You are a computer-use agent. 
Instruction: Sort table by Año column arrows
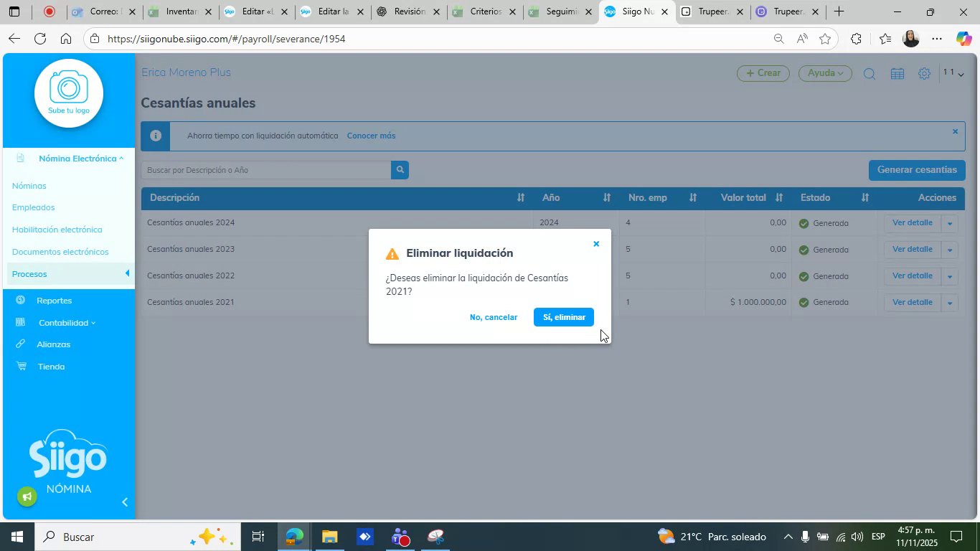click(607, 197)
